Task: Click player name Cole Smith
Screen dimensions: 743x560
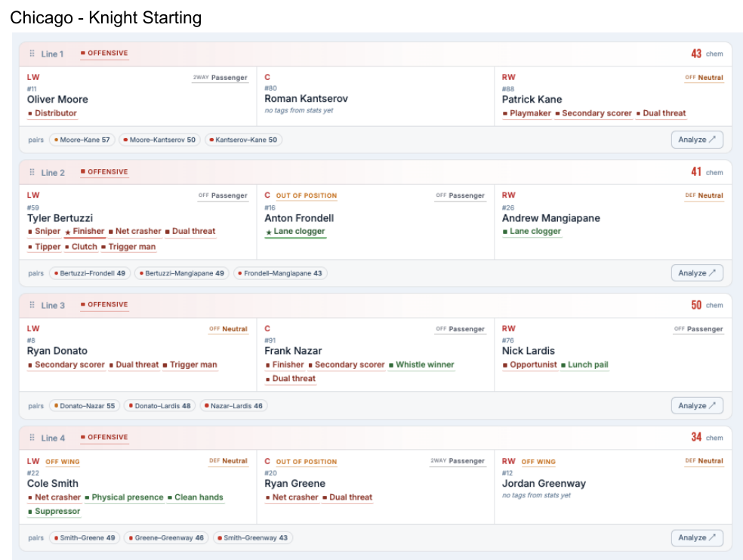Action: (x=53, y=484)
